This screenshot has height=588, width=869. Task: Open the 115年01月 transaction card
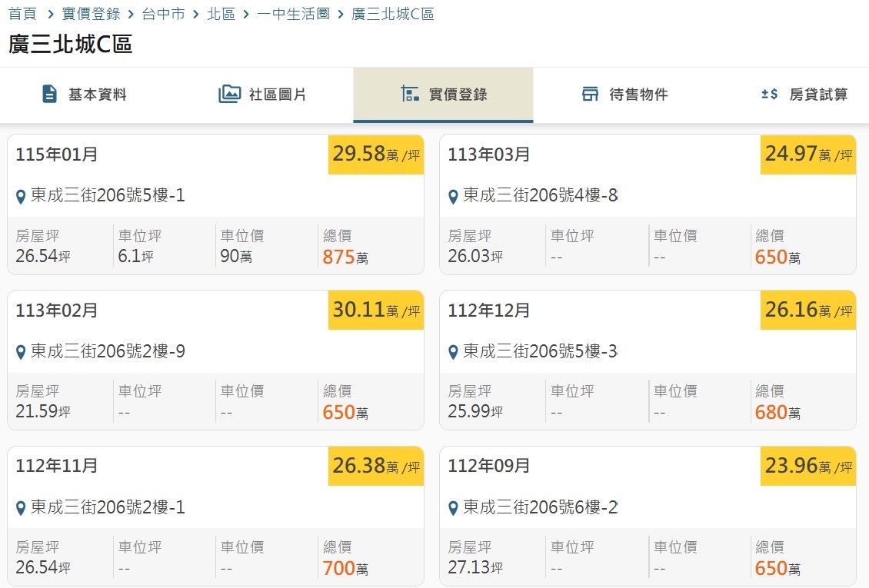[215, 204]
